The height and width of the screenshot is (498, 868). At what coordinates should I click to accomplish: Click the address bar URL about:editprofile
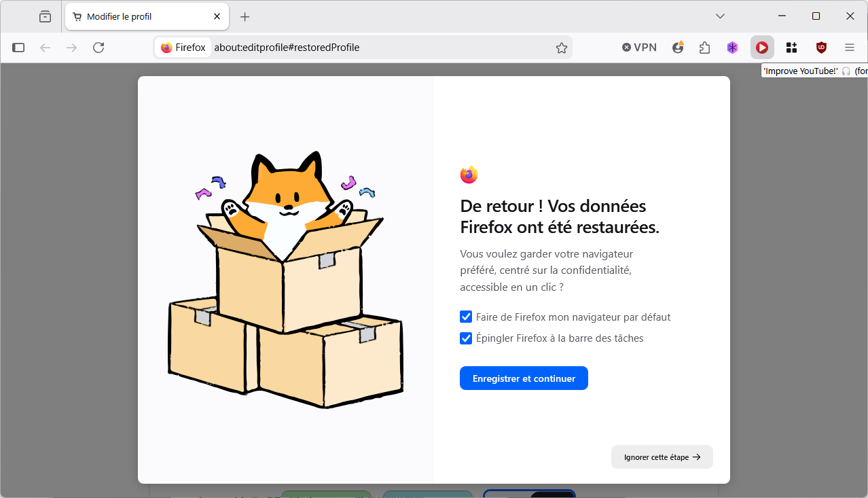(x=287, y=48)
